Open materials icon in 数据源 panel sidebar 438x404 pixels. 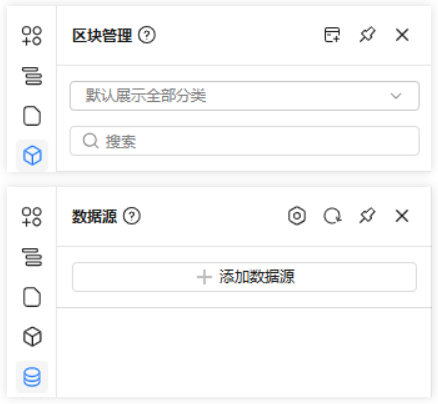(x=32, y=217)
